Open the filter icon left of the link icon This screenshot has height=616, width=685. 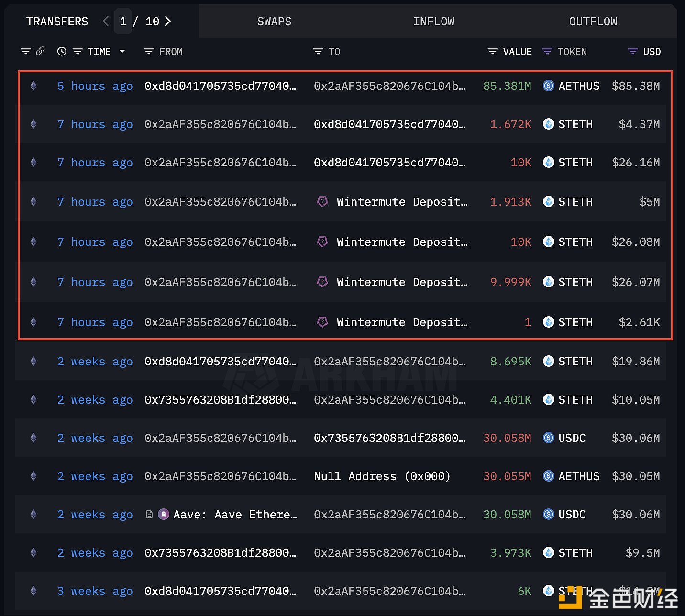(x=26, y=51)
